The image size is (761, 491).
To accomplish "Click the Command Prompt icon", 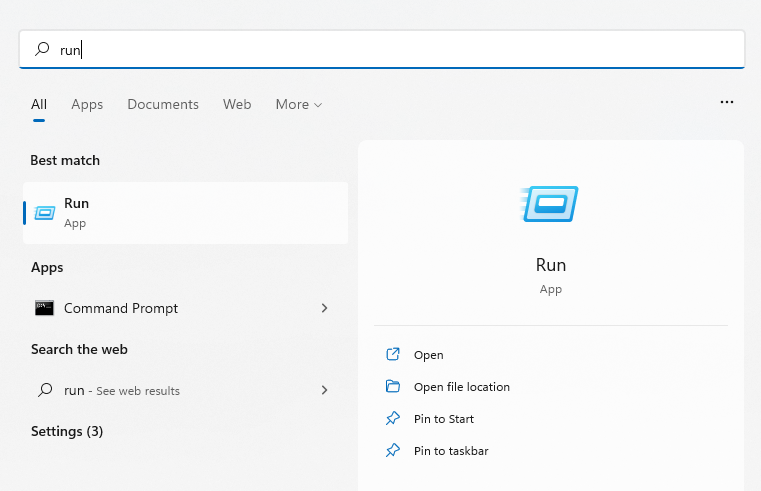I will [x=44, y=308].
